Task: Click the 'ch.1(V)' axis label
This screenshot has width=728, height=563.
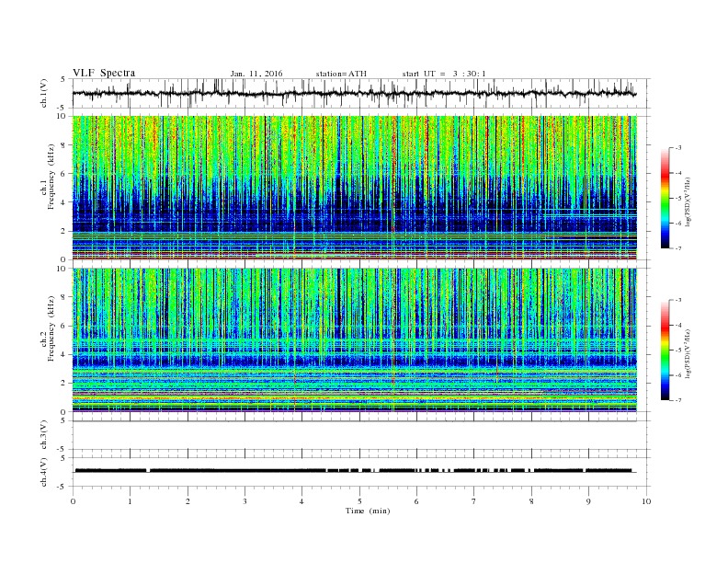Action: pos(44,93)
